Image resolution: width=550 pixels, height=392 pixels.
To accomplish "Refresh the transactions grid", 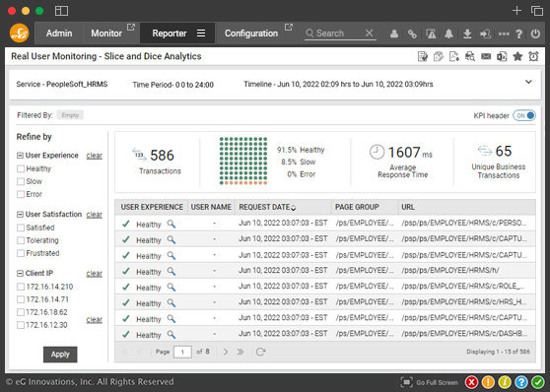I will (260, 352).
